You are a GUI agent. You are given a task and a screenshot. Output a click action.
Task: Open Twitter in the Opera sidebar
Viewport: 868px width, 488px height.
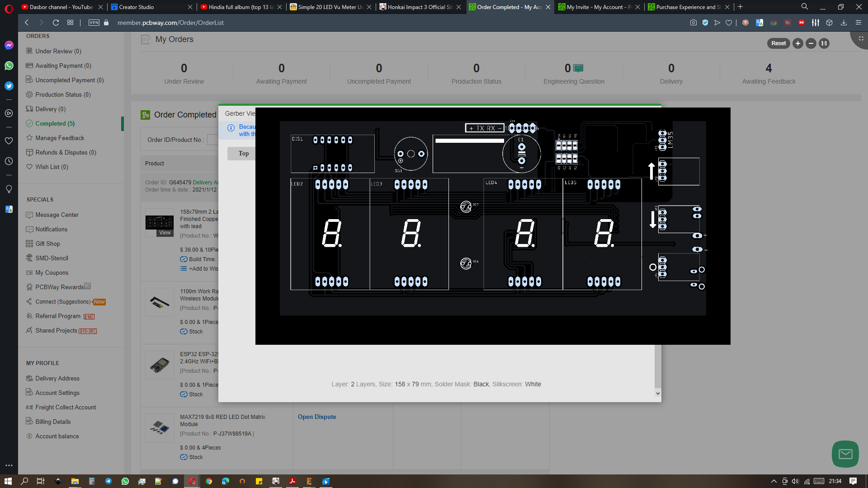[x=9, y=86]
